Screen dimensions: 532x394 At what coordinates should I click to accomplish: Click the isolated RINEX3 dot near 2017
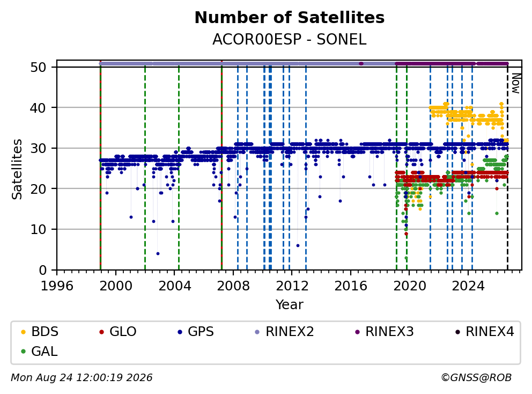[361, 63]
